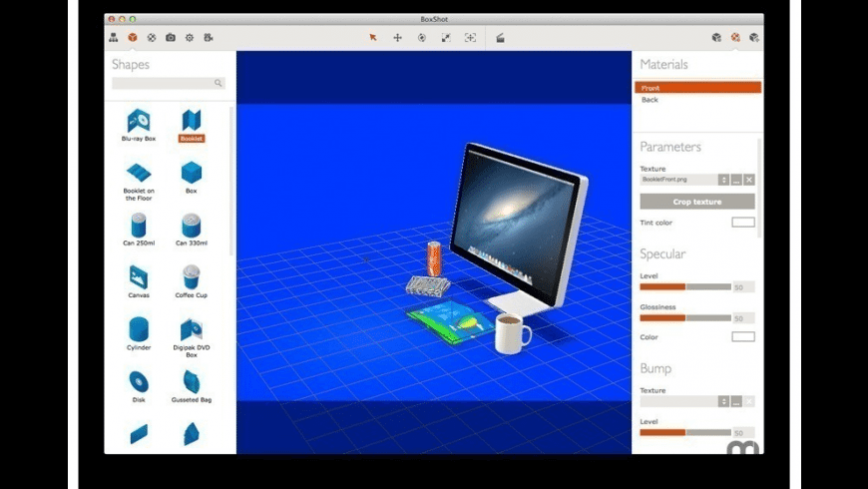Adjust the Specular Level slider
This screenshot has width=868, height=489.
point(685,286)
